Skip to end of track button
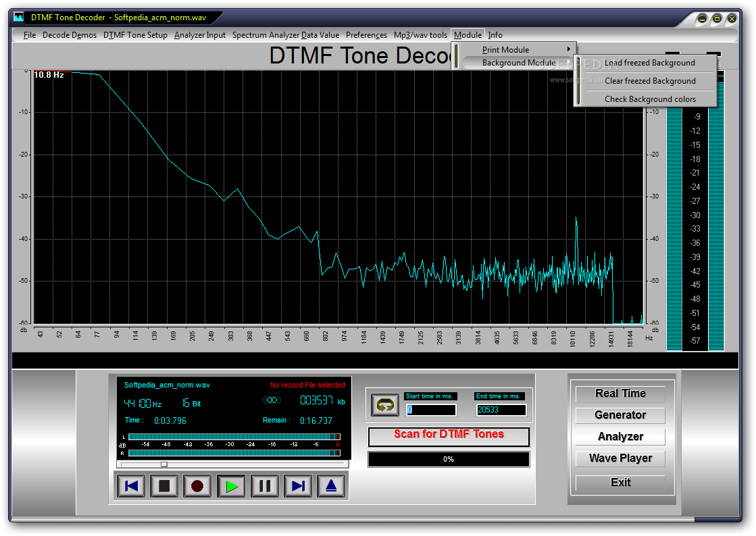756x536 pixels. pos(298,486)
